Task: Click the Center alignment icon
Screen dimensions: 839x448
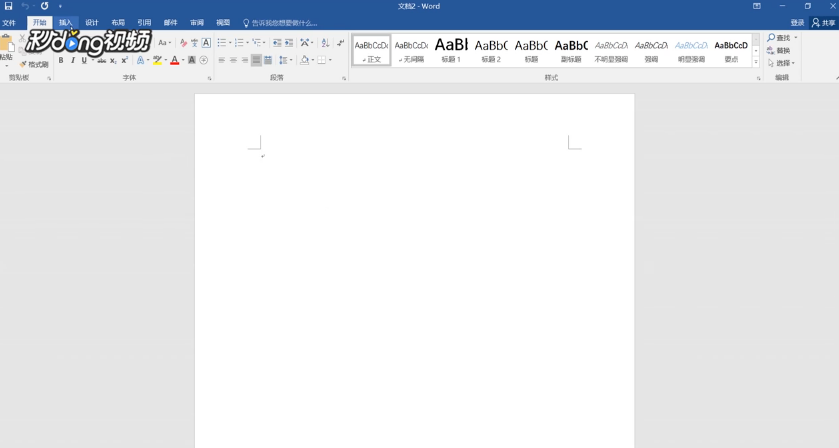Action: [233, 60]
